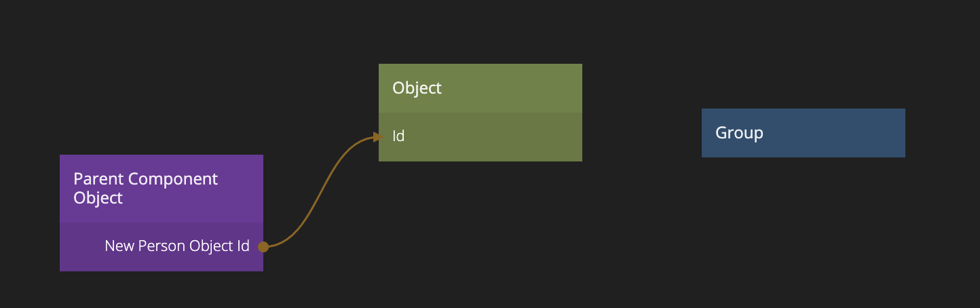980x308 pixels.
Task: Click the "Parent Component" title text
Action: click(x=145, y=179)
